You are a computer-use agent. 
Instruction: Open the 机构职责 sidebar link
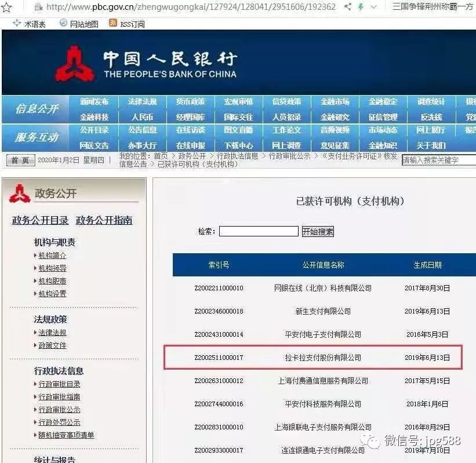tap(52, 281)
